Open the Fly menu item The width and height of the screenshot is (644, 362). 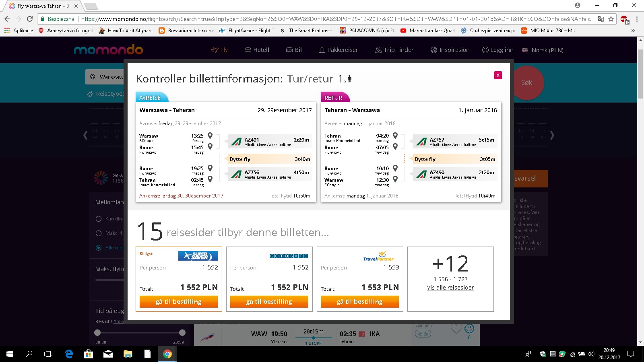coord(220,50)
